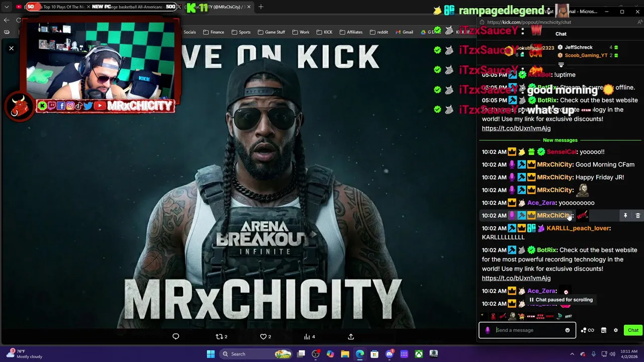Pin the highlighted MRxChiCity message
This screenshot has width=644, height=362.
pos(625,216)
